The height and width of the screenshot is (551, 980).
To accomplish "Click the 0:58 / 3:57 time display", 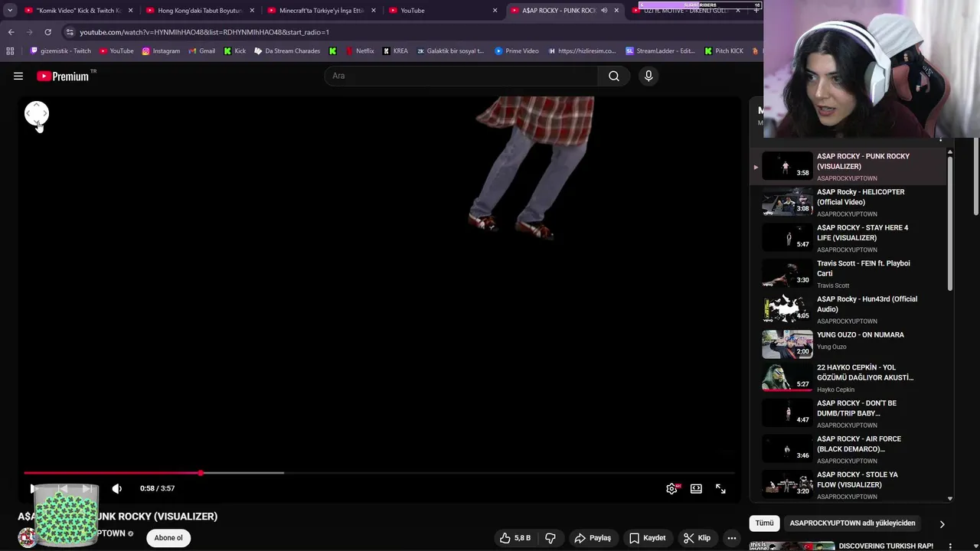I will 157,488.
